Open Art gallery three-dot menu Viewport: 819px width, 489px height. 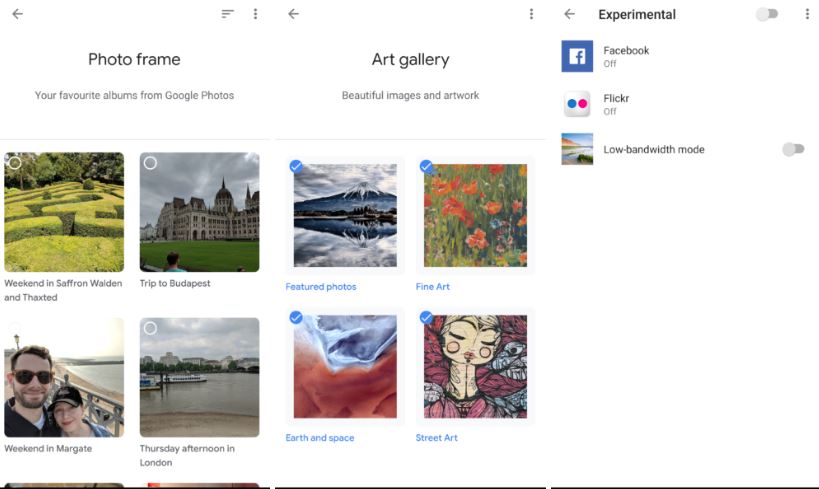[x=531, y=14]
